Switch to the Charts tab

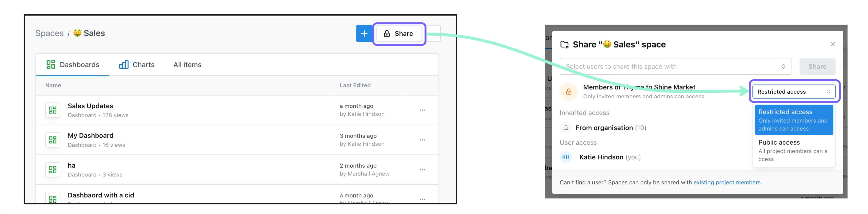pyautogui.click(x=136, y=65)
